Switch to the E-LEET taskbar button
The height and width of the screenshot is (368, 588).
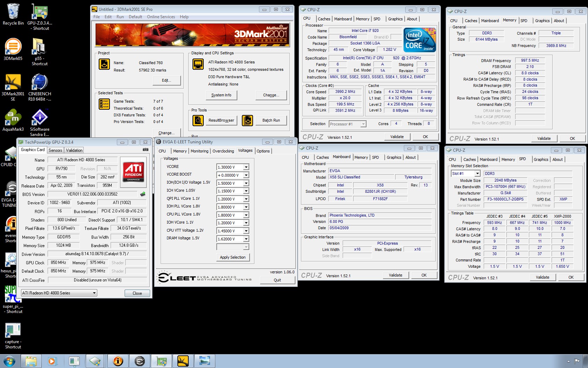coord(140,361)
